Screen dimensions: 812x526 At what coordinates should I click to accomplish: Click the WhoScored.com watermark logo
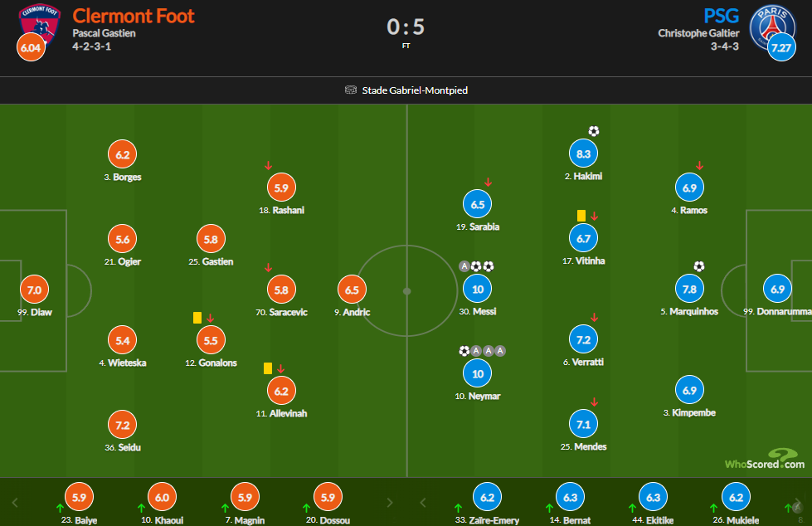[765, 459]
